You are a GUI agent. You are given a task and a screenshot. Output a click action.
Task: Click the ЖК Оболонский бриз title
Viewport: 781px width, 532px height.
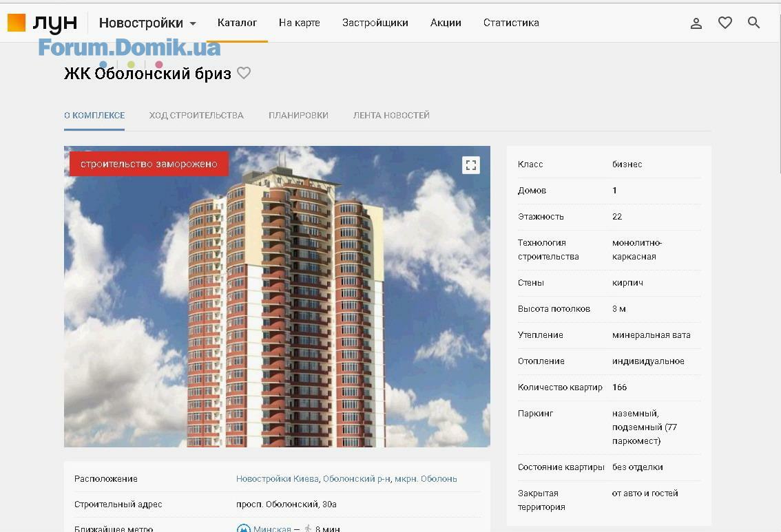pos(147,74)
